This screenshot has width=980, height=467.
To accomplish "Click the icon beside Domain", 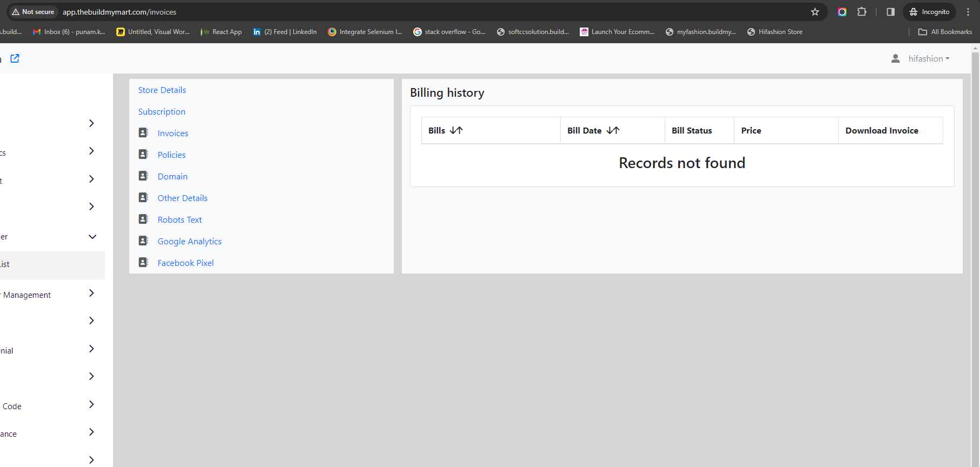I will (143, 176).
